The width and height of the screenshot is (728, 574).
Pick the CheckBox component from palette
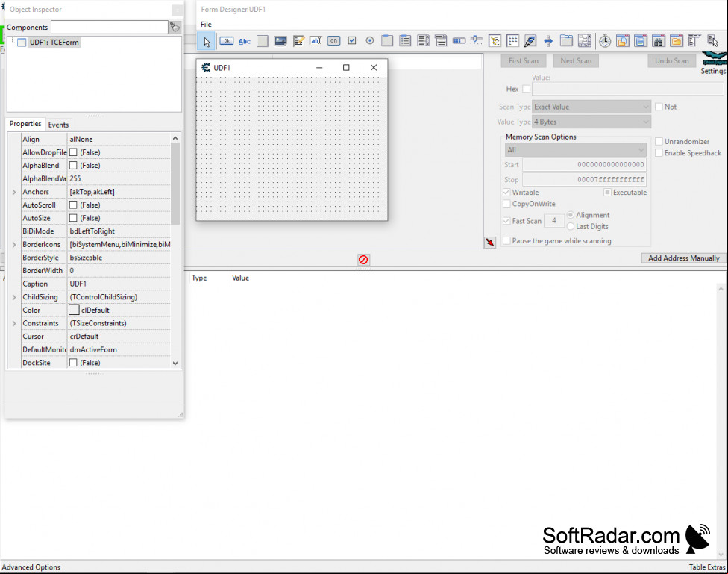(x=352, y=41)
